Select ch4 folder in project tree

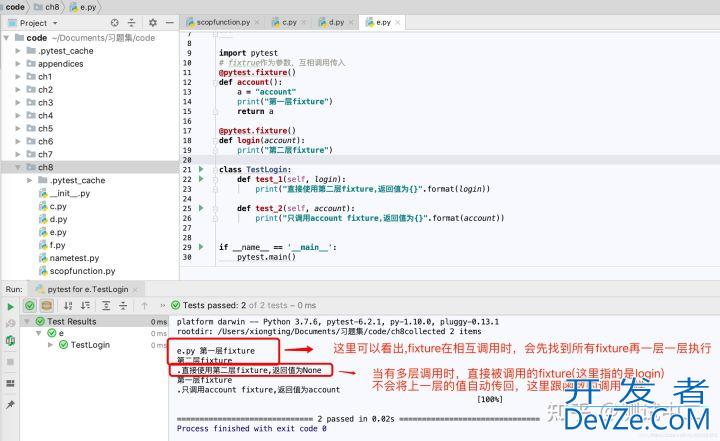tap(45, 115)
